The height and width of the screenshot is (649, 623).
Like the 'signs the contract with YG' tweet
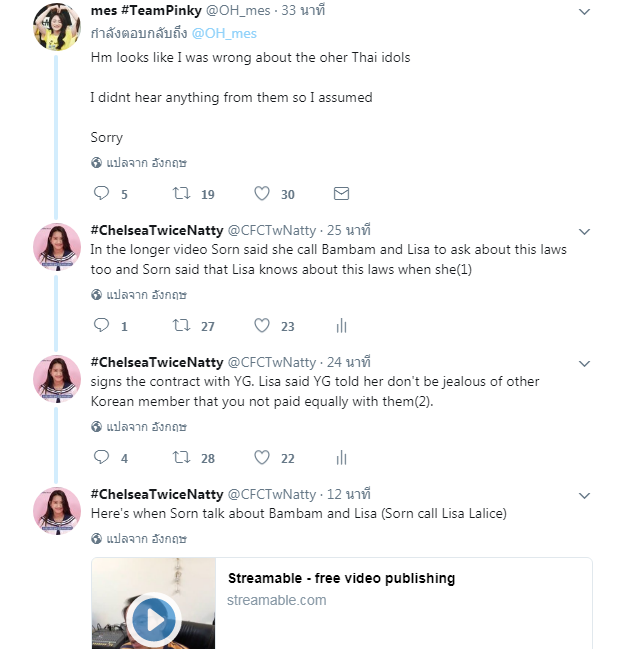coord(262,457)
